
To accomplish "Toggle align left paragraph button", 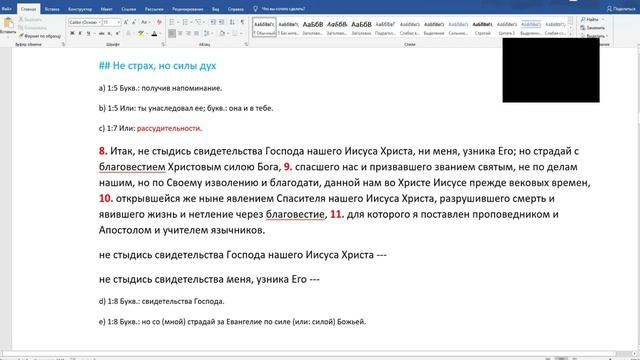I will [x=172, y=33].
